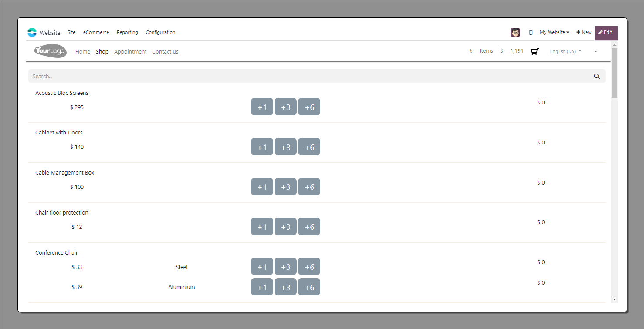644x329 pixels.
Task: Open the user avatar menu
Action: (x=515, y=32)
